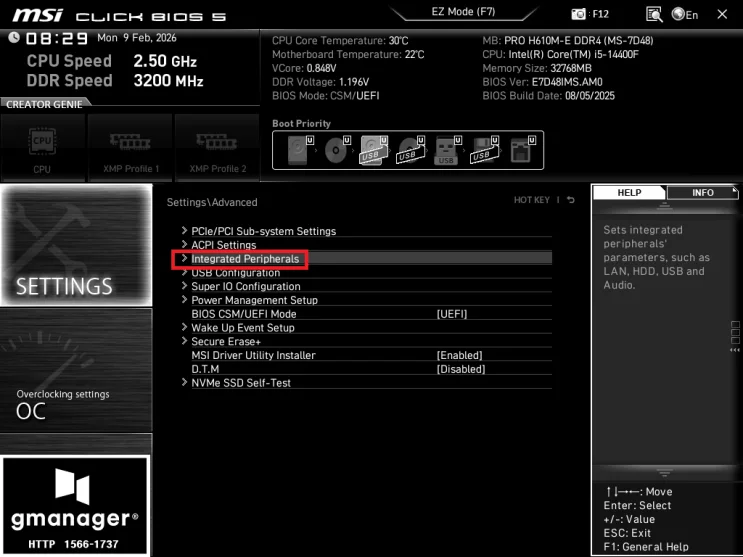
Task: Expand Secure Erase+
Action: (366, 341)
